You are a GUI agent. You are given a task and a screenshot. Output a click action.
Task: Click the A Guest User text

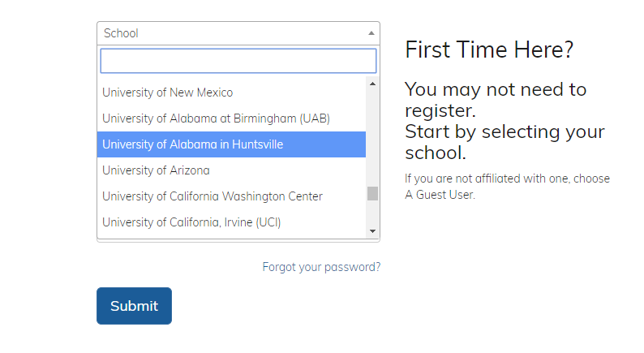tap(440, 195)
